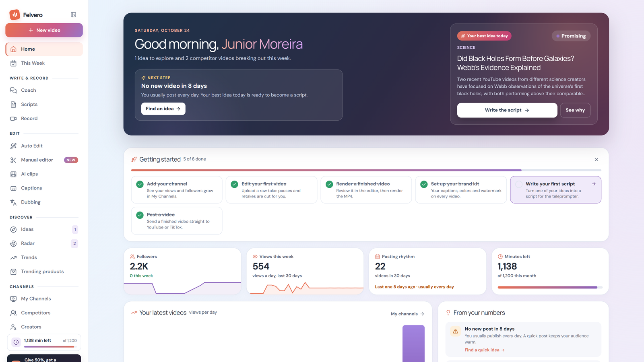Viewport: 644px width, 362px height.
Task: Open the My channels link
Action: [407, 314]
